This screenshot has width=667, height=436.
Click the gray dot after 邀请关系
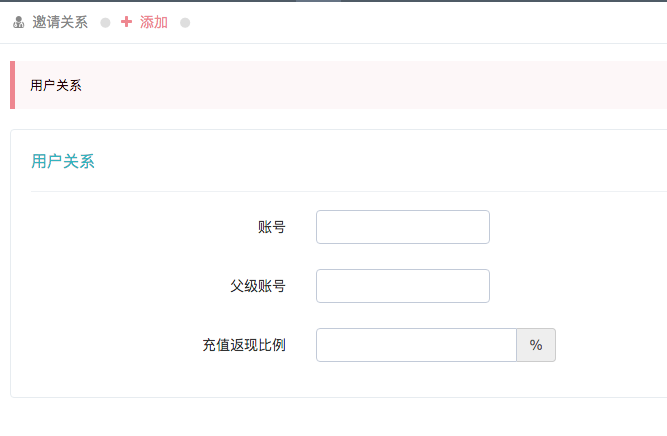(x=105, y=23)
